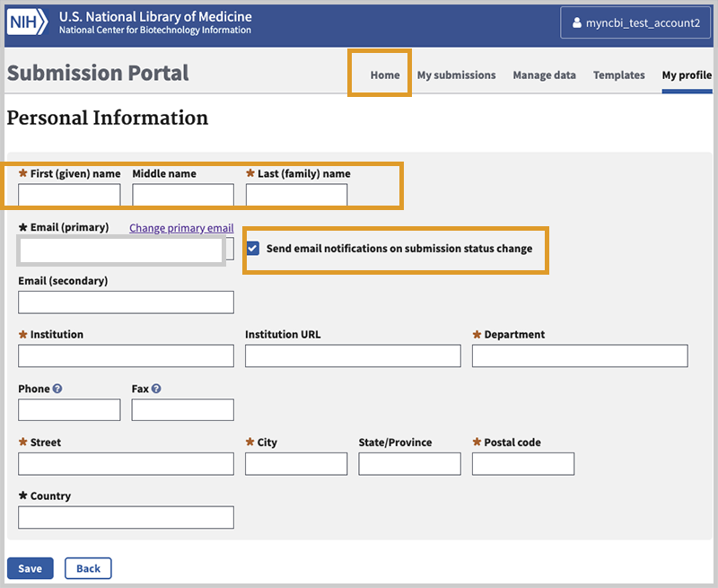Open myncbi_test_account2 user account button
The image size is (718, 588).
(635, 22)
